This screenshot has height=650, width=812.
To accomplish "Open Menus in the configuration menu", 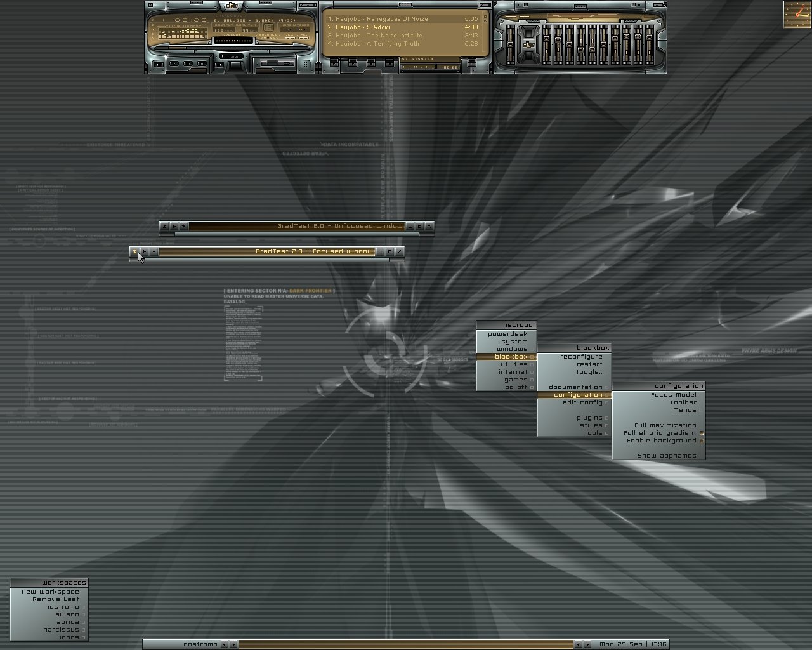I will coord(658,410).
